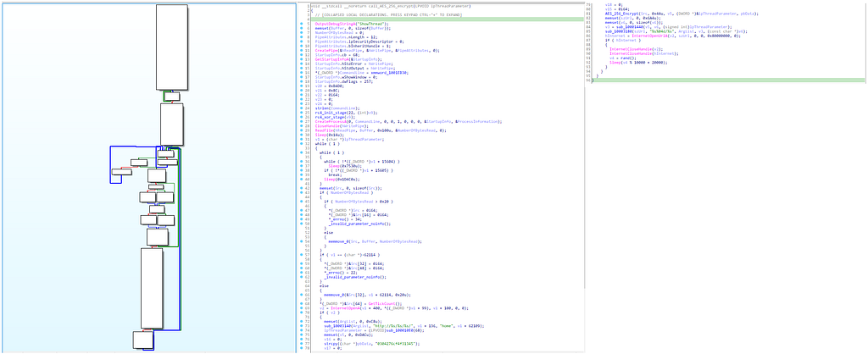Image resolution: width=868 pixels, height=354 pixels.
Task: Click the GetStartupInfoA(&StartupInfo) line
Action: click(348, 59)
